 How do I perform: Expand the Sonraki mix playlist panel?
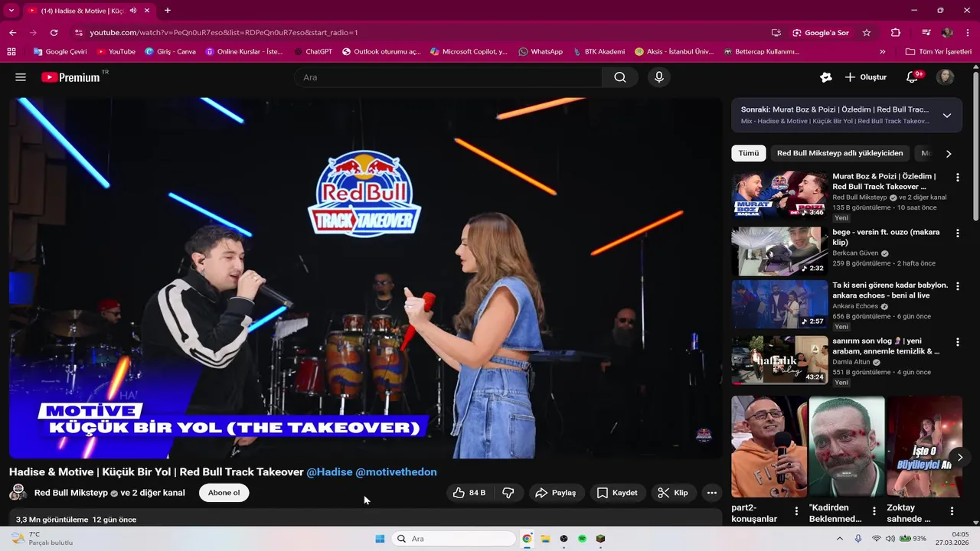tap(947, 116)
